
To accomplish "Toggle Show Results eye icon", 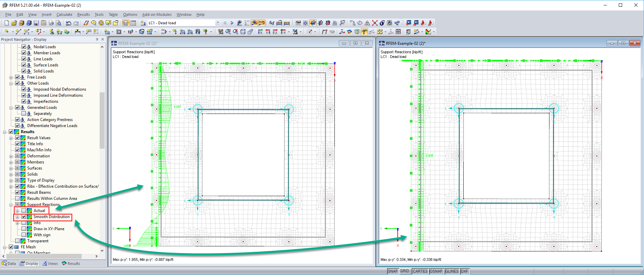I will (254, 23).
